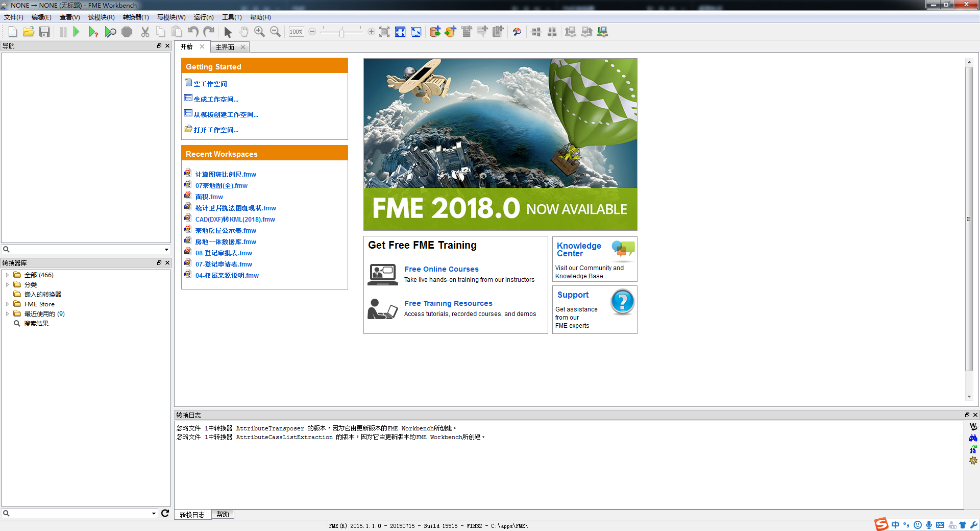Screen dimensions: 980x531
Task: Click the save workspace disk icon
Action: pos(44,32)
